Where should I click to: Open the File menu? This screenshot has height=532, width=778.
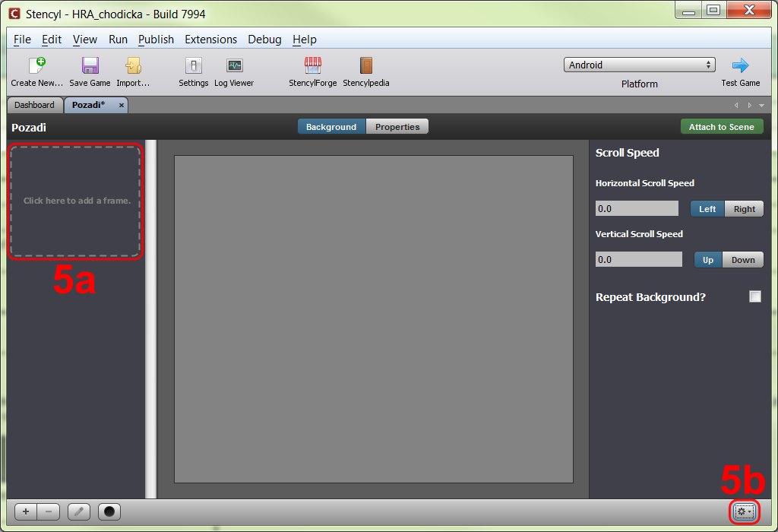(x=22, y=40)
